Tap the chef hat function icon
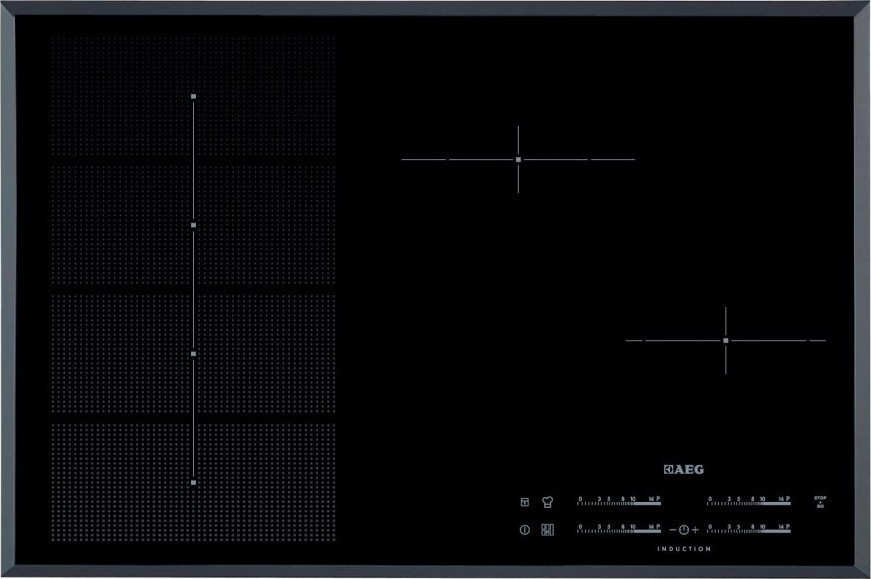Viewport: 871px width, 579px height. 547,502
